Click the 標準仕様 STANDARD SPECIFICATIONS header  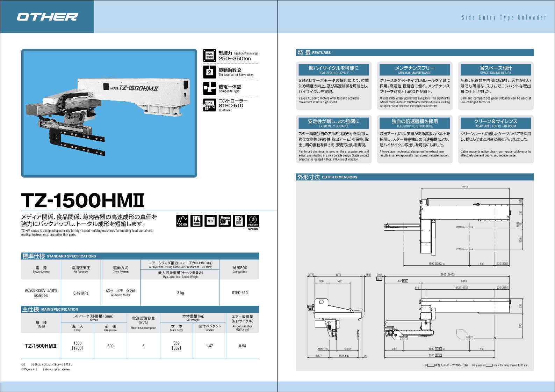click(140, 256)
